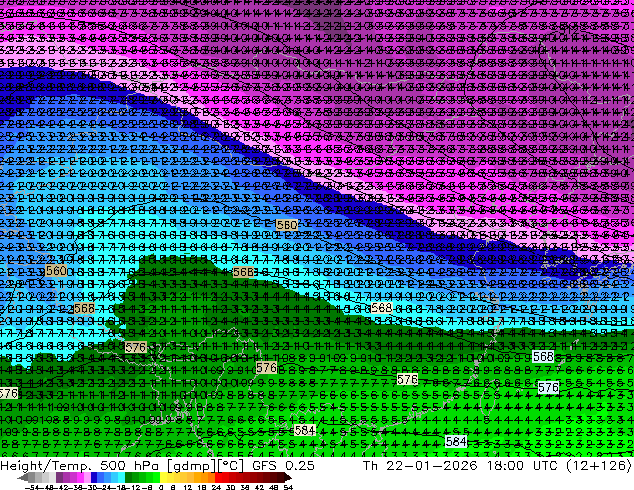Click the 'GFS 0.25' model label

coord(283,466)
